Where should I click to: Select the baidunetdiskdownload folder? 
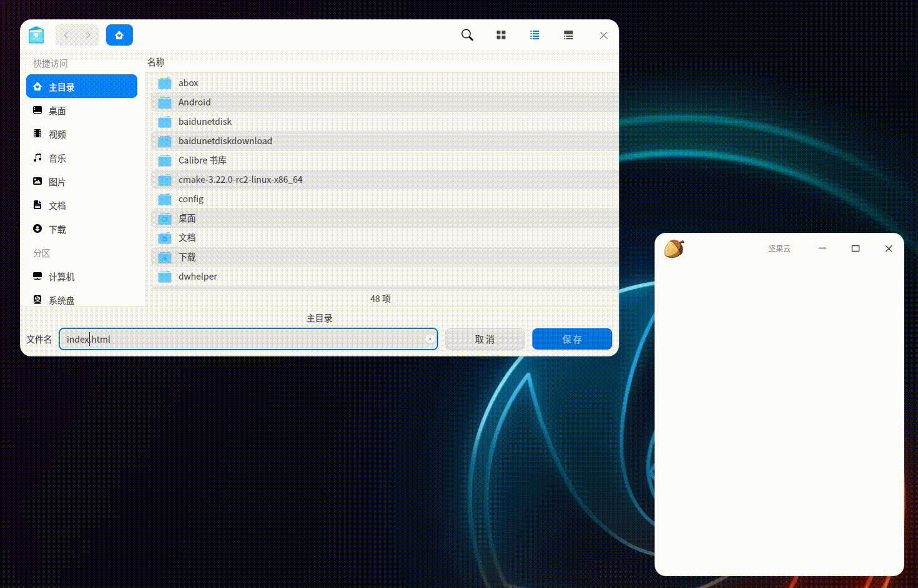click(x=225, y=141)
